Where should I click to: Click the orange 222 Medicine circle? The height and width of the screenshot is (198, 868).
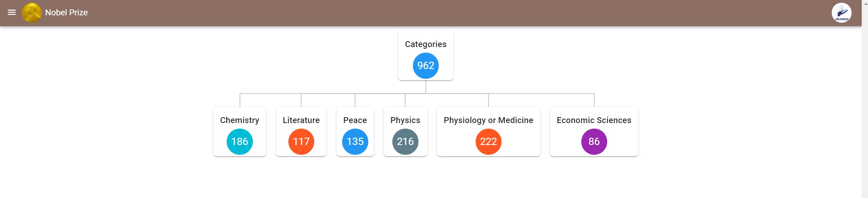(x=488, y=142)
